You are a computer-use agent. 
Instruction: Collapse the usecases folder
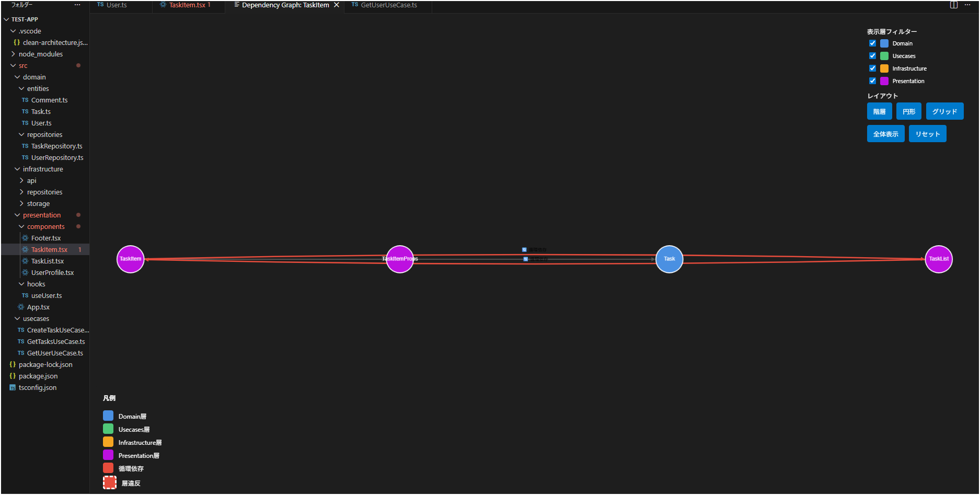[17, 318]
